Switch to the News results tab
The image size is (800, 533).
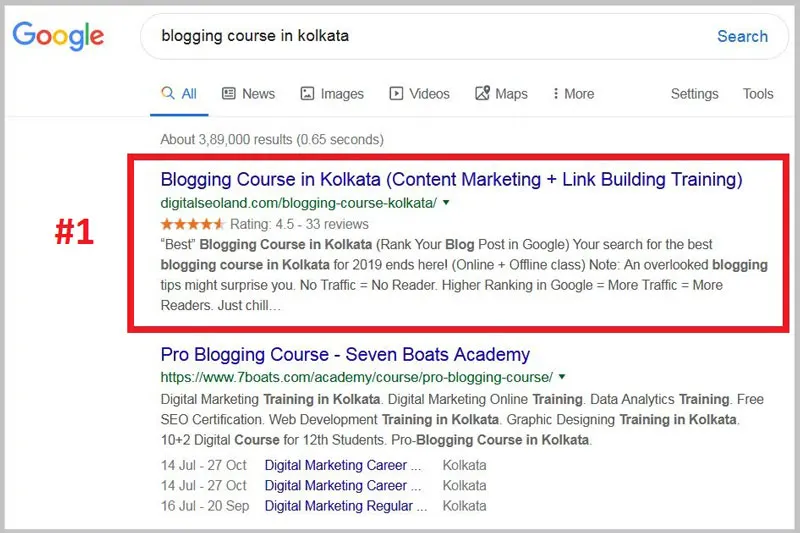[x=258, y=93]
